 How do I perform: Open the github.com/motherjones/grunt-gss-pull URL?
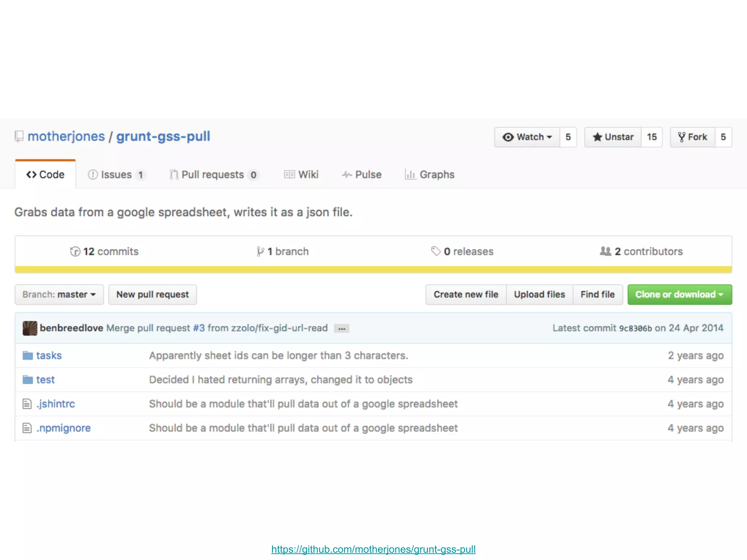pos(373,549)
